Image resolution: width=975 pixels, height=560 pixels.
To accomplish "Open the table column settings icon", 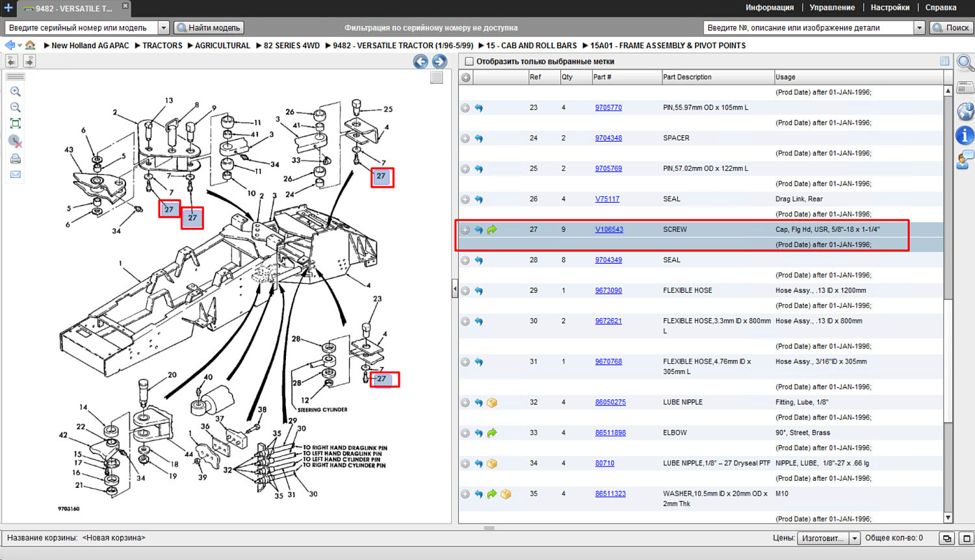I will [944, 61].
